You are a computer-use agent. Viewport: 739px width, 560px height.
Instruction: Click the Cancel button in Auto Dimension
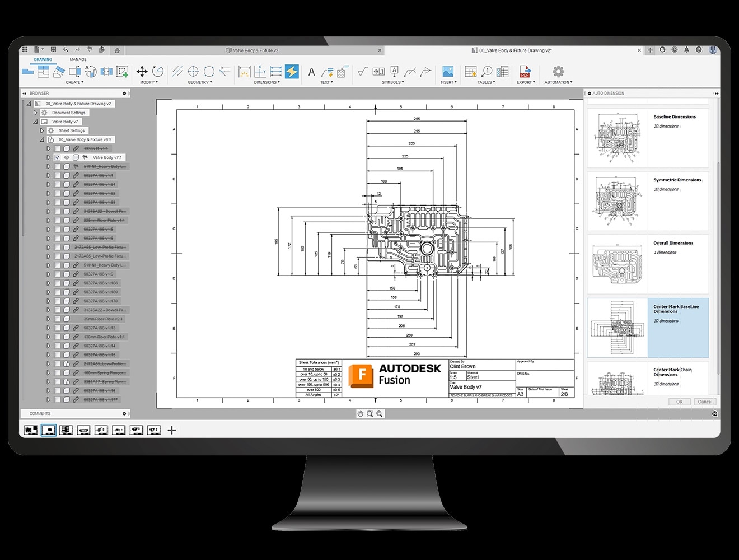coord(705,402)
